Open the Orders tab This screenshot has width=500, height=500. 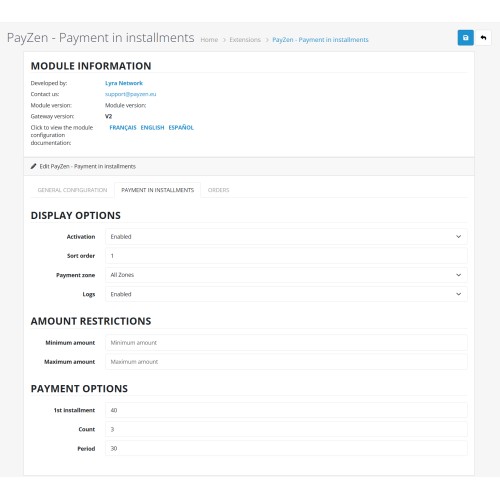click(218, 190)
